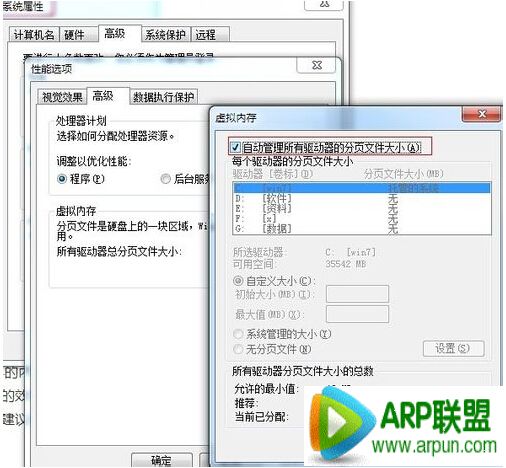This screenshot has width=506, height=468.
Task: Toggle auto-manage paging file size checkbox
Action: tap(235, 147)
